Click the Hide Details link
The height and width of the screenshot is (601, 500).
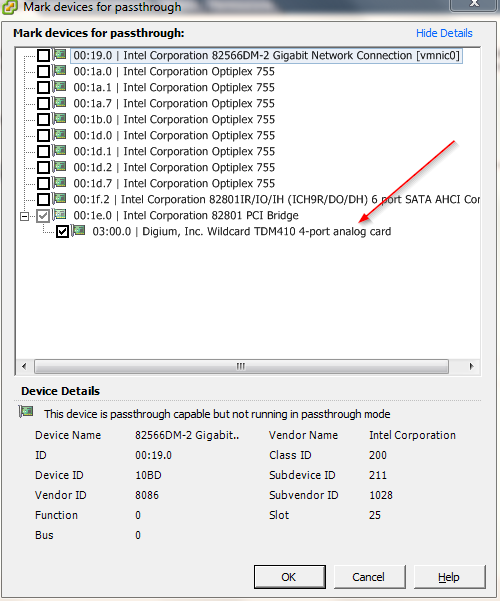[444, 33]
